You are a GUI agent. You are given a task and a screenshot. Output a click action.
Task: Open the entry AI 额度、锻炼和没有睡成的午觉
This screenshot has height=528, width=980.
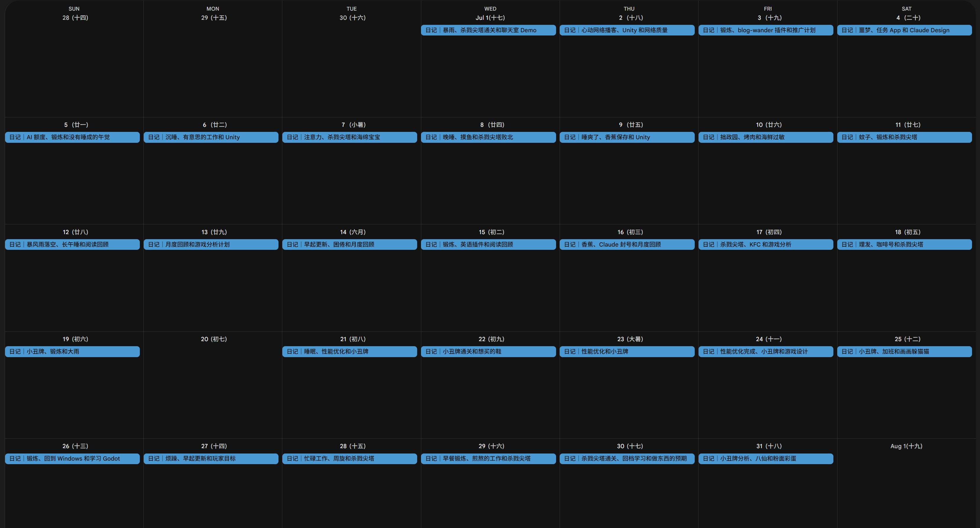pos(72,137)
